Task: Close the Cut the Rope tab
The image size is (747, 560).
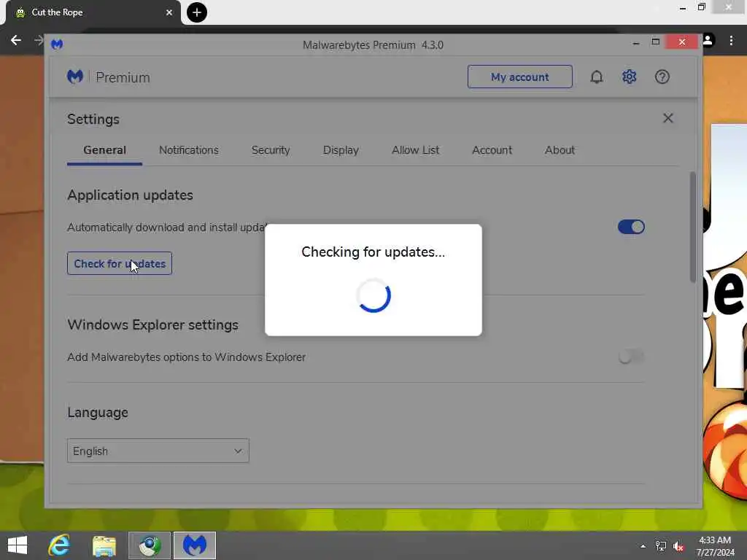Action: (169, 12)
